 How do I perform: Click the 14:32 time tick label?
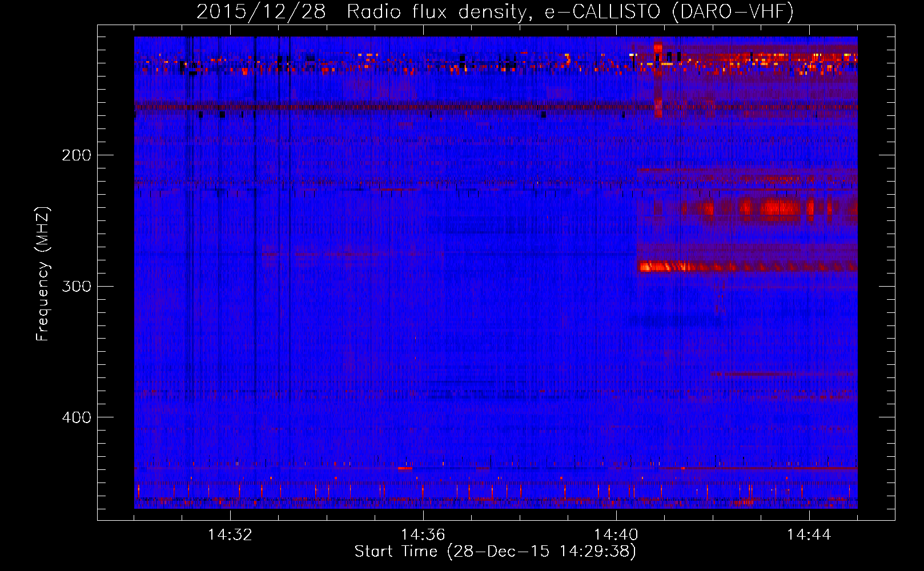[230, 535]
